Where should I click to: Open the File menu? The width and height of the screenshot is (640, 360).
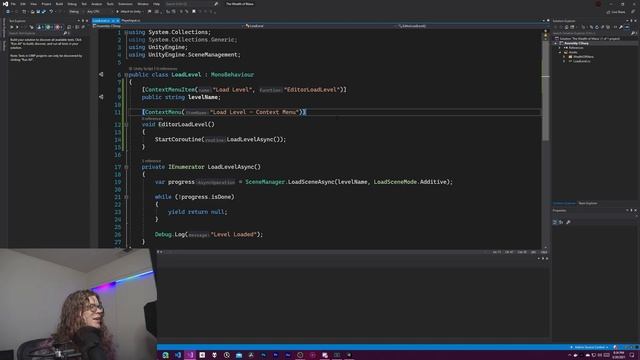[x=13, y=4]
